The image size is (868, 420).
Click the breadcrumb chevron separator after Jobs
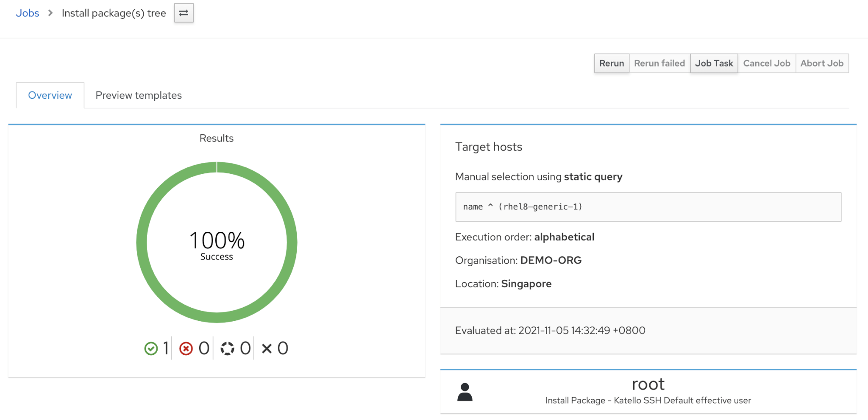tap(50, 13)
